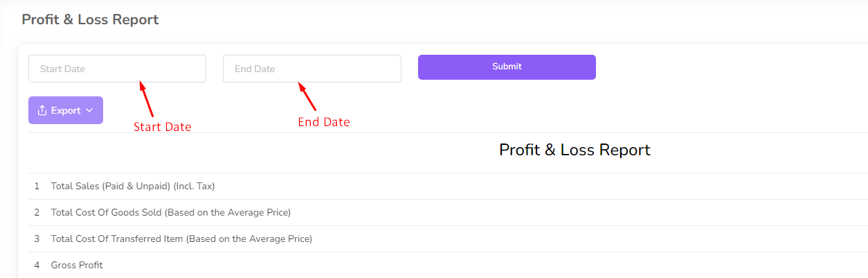The image size is (868, 278).
Task: Click the upload icon on the Export button
Action: pyautogui.click(x=42, y=110)
